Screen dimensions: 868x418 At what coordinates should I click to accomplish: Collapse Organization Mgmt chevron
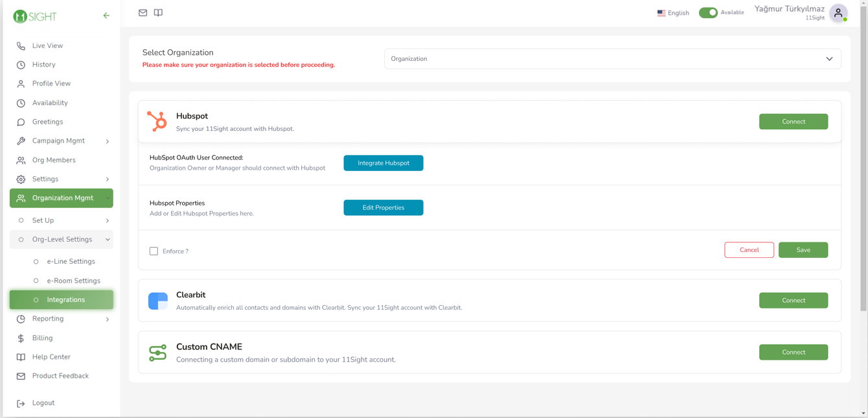pos(108,198)
